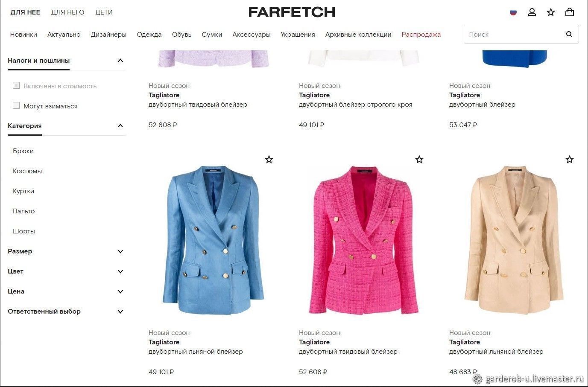Click the user account icon

pyautogui.click(x=532, y=12)
